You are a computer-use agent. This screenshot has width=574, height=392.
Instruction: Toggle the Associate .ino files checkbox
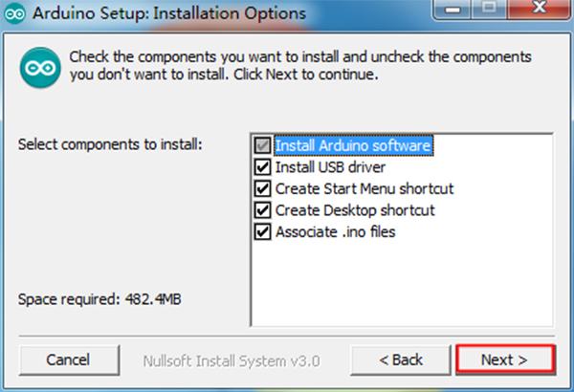(263, 231)
